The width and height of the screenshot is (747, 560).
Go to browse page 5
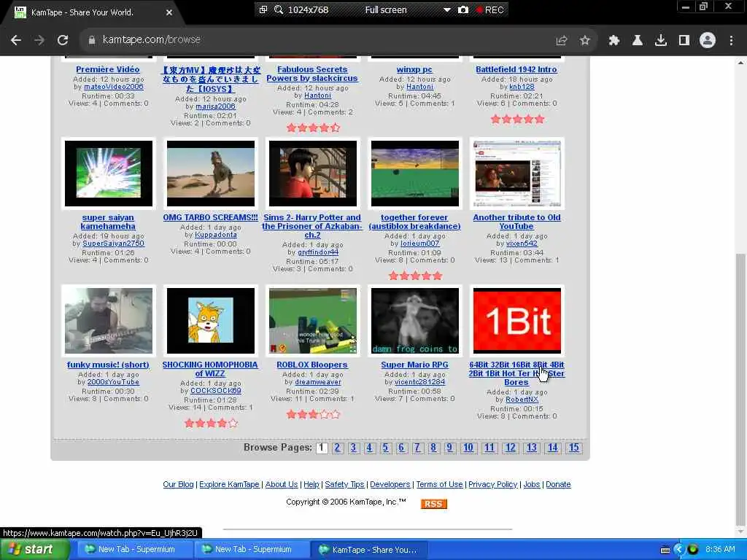point(385,448)
